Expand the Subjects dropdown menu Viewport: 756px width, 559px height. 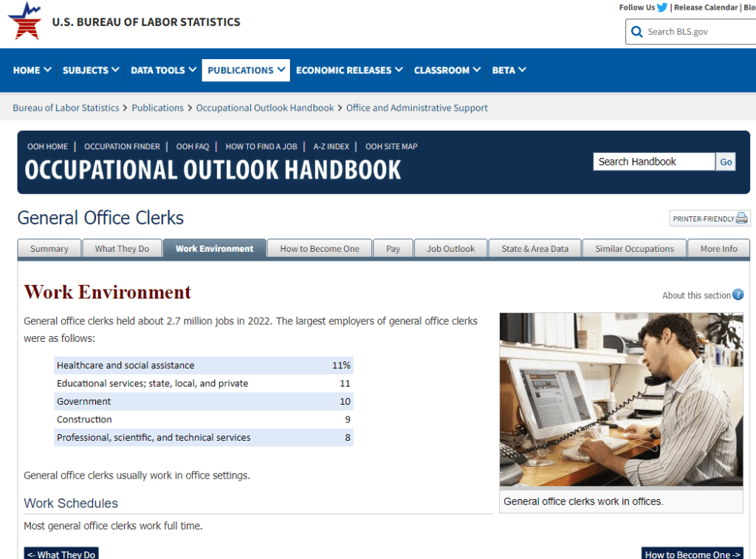pyautogui.click(x=91, y=70)
